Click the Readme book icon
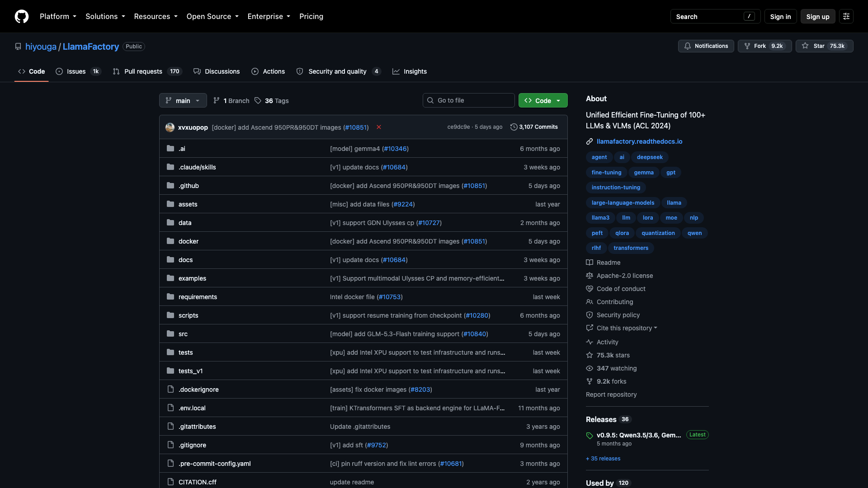The height and width of the screenshot is (488, 868). tap(590, 263)
